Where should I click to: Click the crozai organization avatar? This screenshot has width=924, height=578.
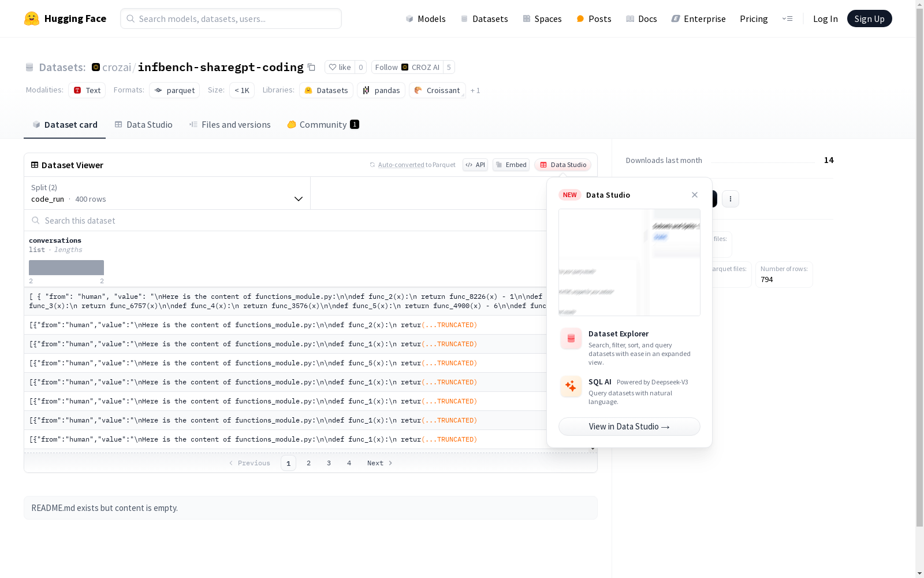96,67
